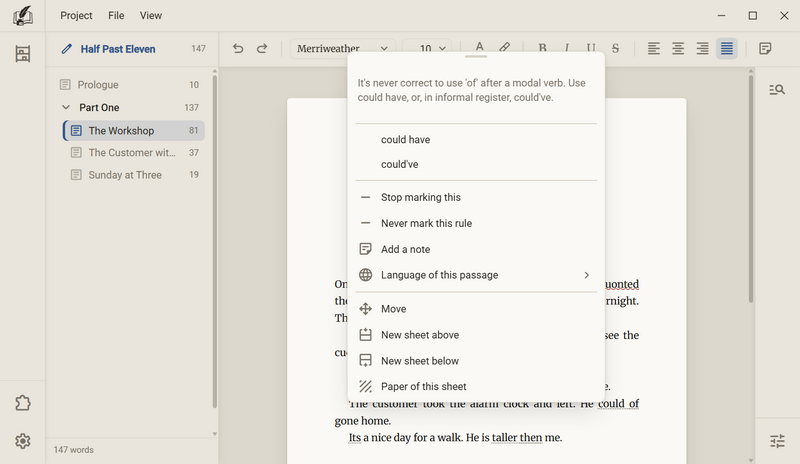
Task: Open the sliders adjustment icon at bottom right
Action: [777, 441]
